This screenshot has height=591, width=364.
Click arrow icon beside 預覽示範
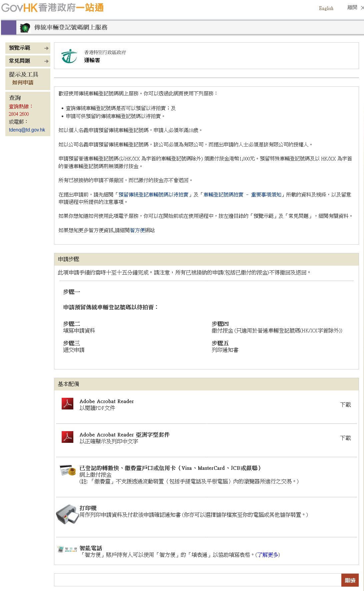coord(46,48)
